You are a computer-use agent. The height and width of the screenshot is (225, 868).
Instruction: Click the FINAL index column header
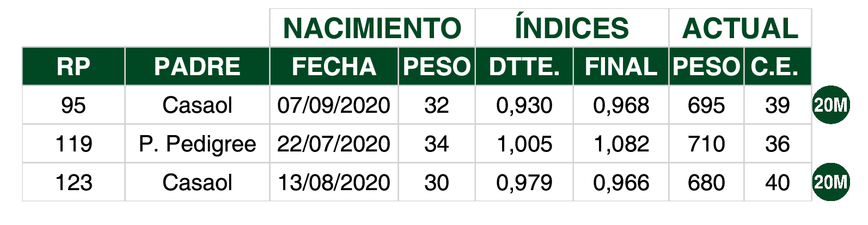point(621,66)
